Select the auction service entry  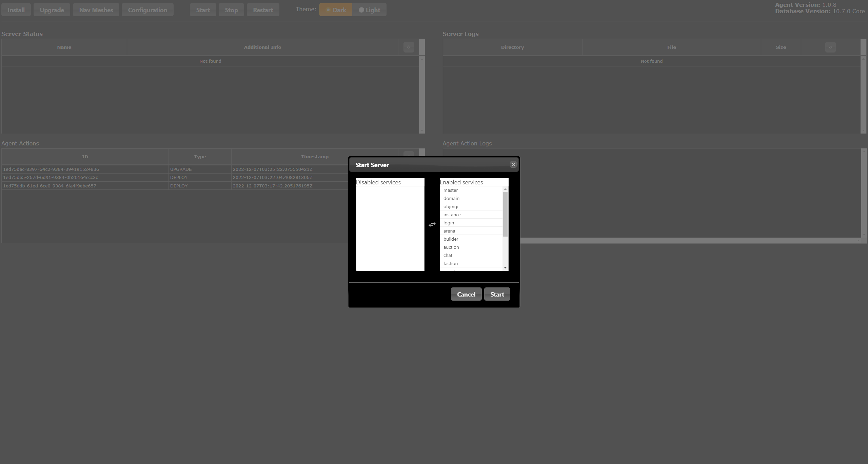(x=471, y=247)
